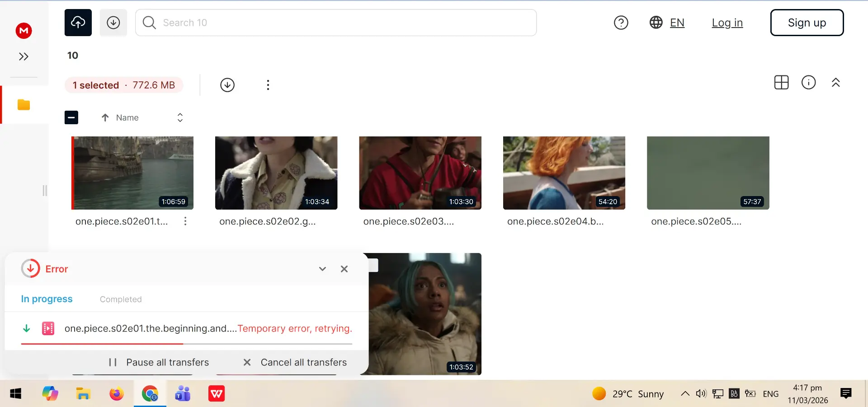Download the selected file via toolbar icon

[227, 85]
